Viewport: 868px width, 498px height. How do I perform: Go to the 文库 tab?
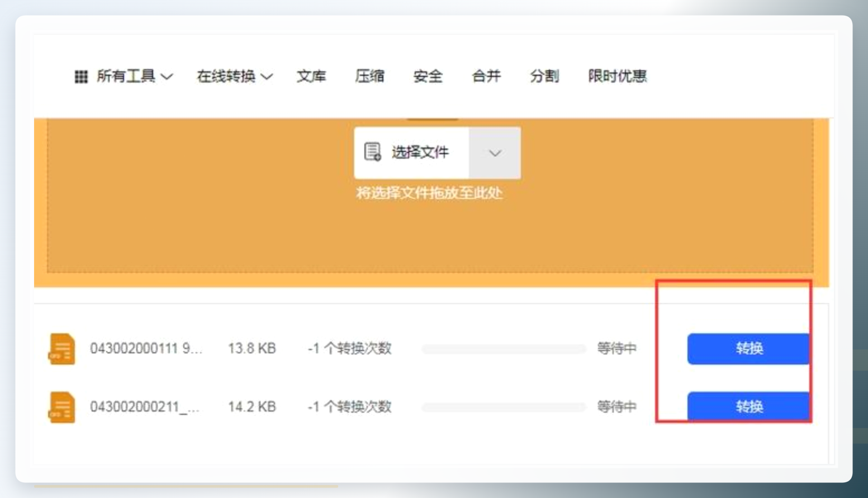(311, 76)
